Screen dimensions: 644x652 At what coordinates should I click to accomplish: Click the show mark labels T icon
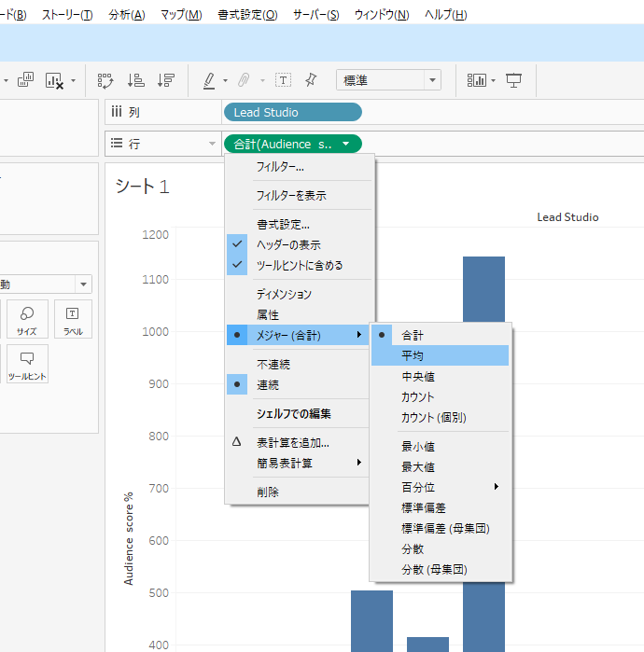click(284, 80)
